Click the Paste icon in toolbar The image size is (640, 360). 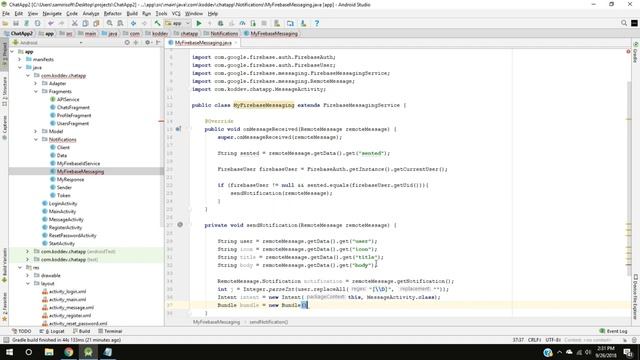pos(96,23)
